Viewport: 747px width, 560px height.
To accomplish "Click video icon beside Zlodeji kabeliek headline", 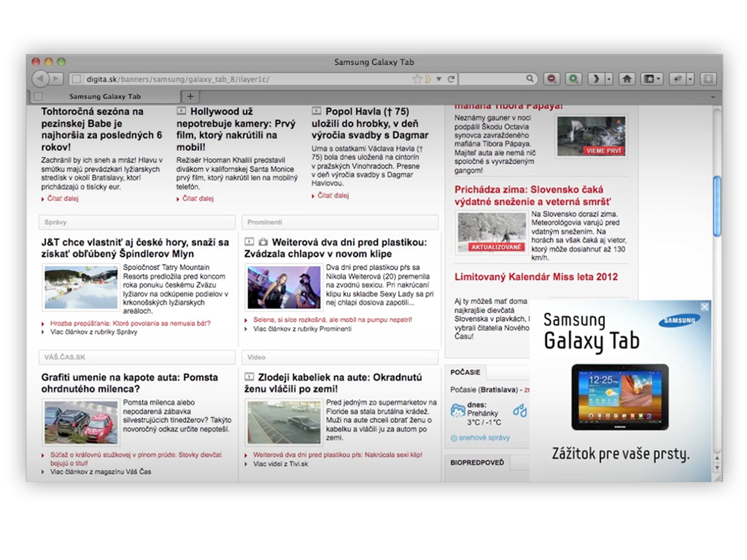I will [249, 377].
